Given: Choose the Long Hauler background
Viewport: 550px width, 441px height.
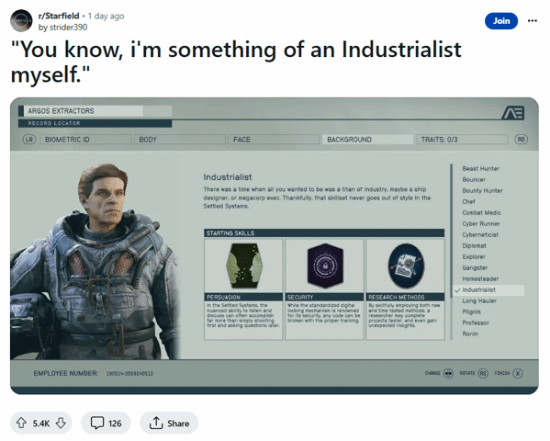Looking at the screenshot, I should 479,301.
